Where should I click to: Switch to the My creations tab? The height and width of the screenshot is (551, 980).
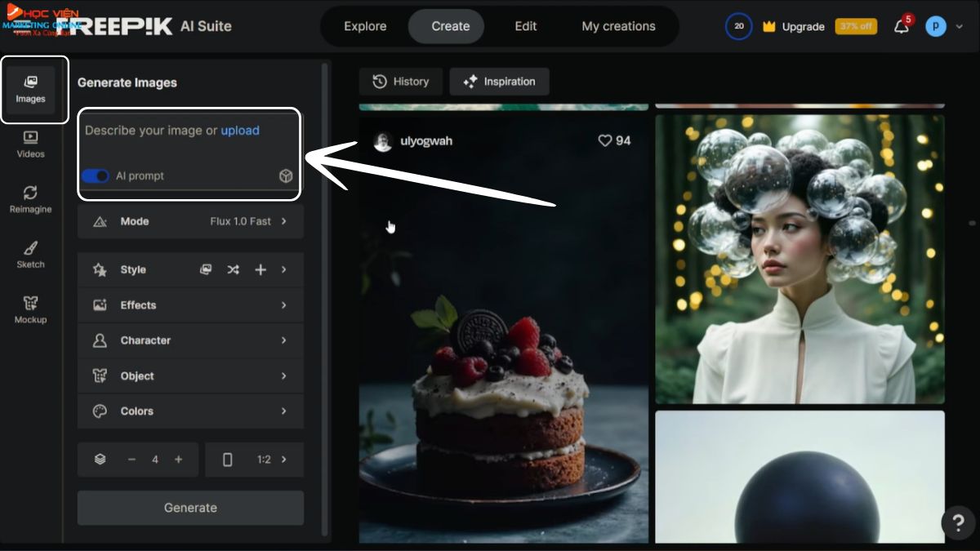(618, 26)
